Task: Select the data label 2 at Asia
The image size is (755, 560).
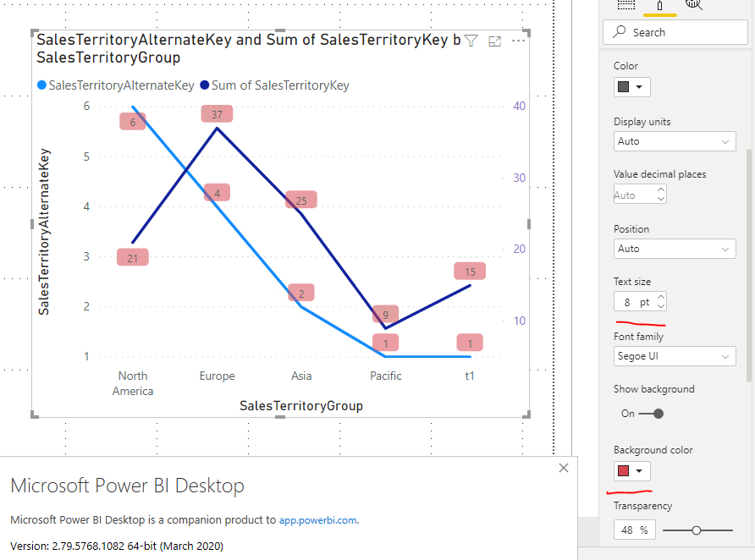Action: coord(301,293)
